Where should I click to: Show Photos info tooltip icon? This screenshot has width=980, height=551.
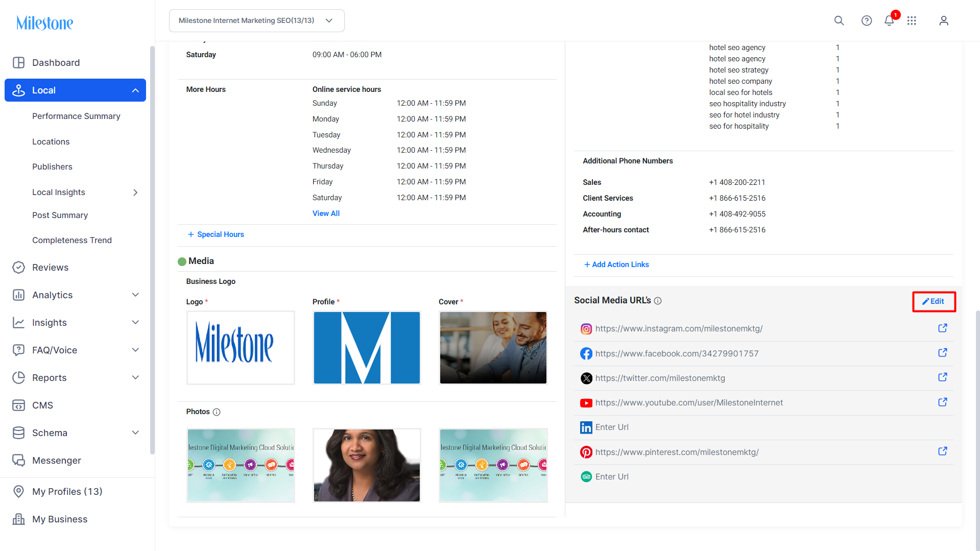click(x=217, y=412)
